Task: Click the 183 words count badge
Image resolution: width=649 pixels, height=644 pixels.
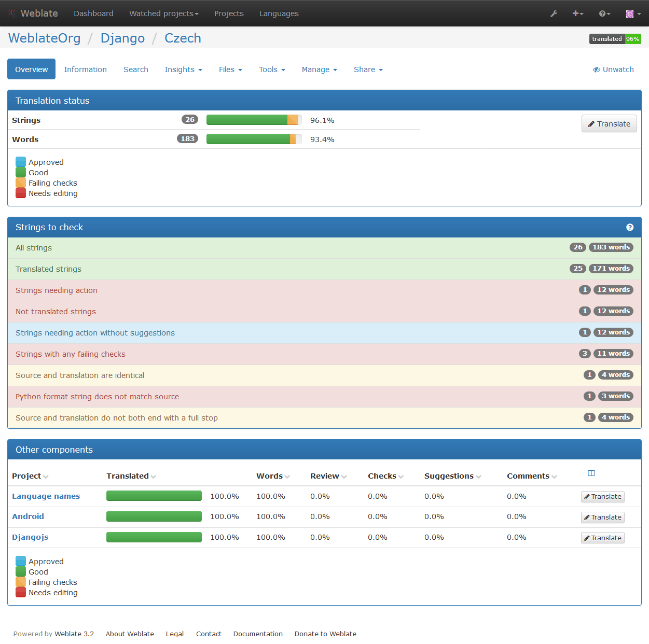Action: [187, 138]
